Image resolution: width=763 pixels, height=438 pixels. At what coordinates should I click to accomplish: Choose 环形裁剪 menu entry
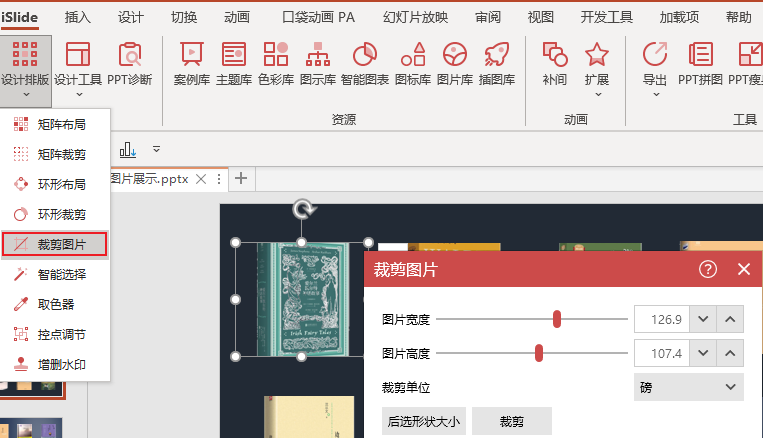tap(55, 215)
